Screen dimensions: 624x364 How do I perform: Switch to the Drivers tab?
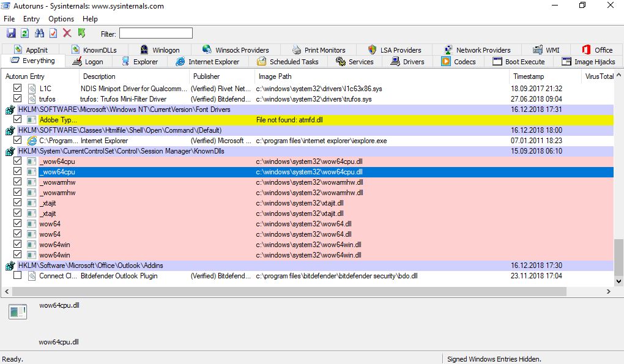(x=408, y=62)
